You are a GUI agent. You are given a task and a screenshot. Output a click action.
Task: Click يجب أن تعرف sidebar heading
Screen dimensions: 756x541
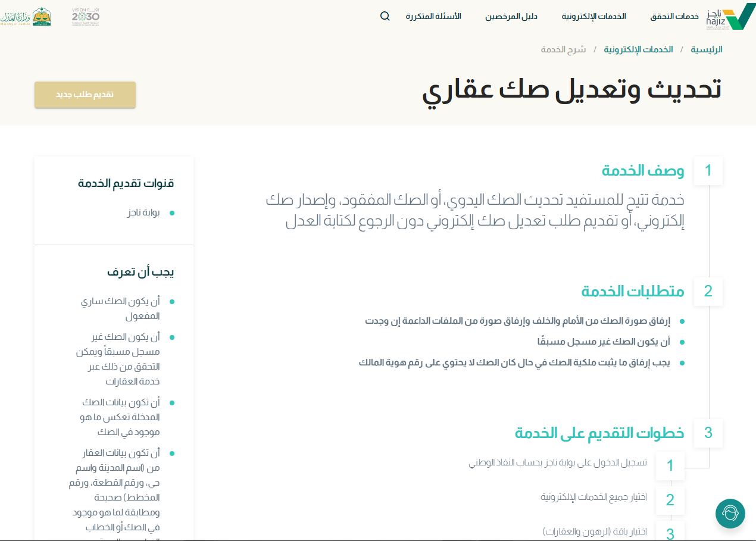(x=141, y=272)
